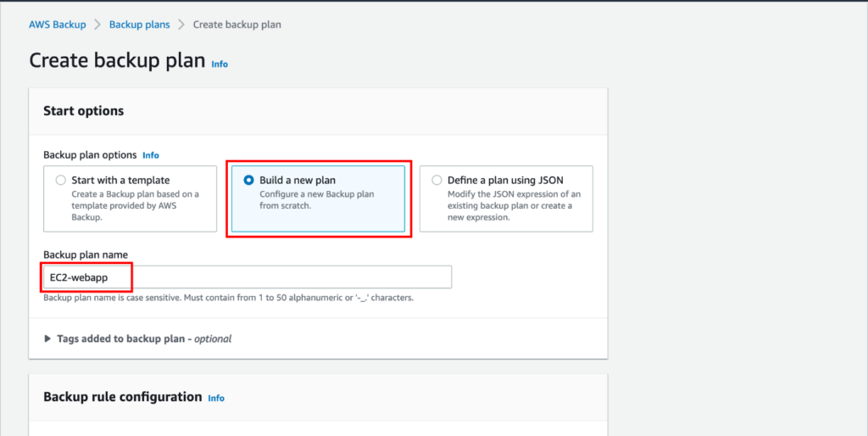Select the Build a new plan radio button
The height and width of the screenshot is (436, 868).
click(x=249, y=180)
